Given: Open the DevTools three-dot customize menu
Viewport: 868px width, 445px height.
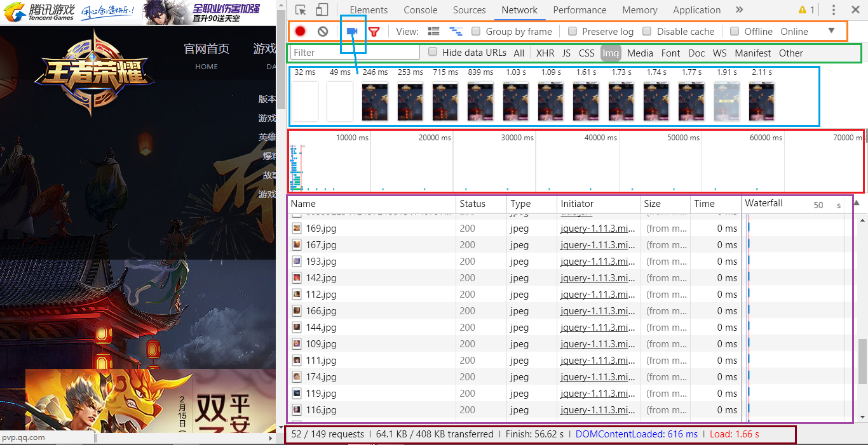Looking at the screenshot, I should 834,10.
